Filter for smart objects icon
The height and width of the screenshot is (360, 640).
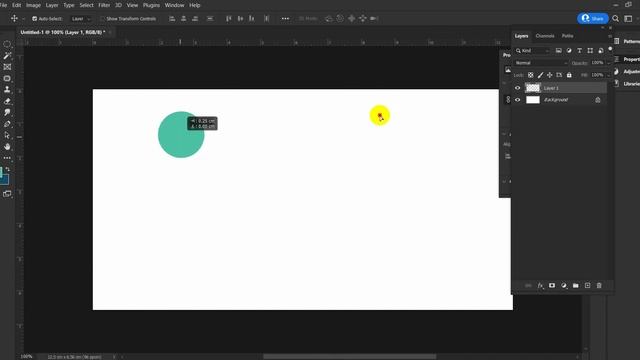pos(600,51)
